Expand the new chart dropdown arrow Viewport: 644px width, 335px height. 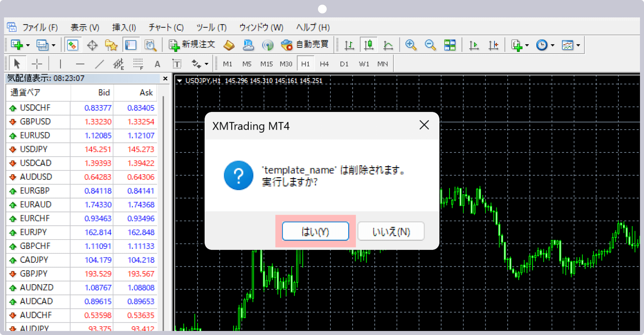point(28,45)
